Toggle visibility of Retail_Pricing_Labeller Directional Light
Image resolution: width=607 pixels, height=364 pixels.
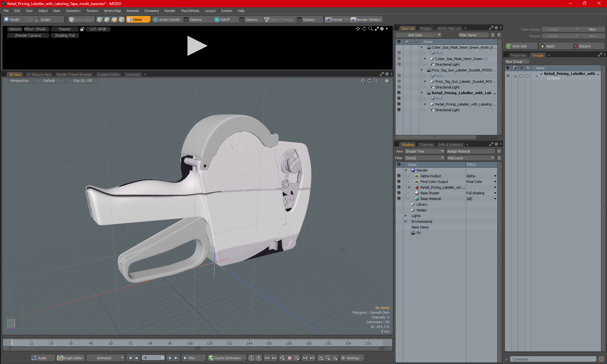pos(399,110)
